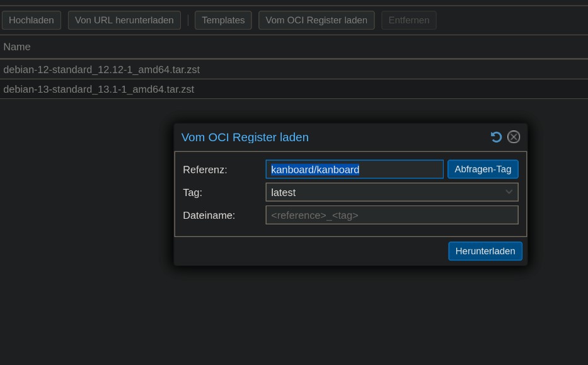Viewport: 588px width, 365px height.
Task: Click the Referenz: field label
Action: [x=205, y=170]
